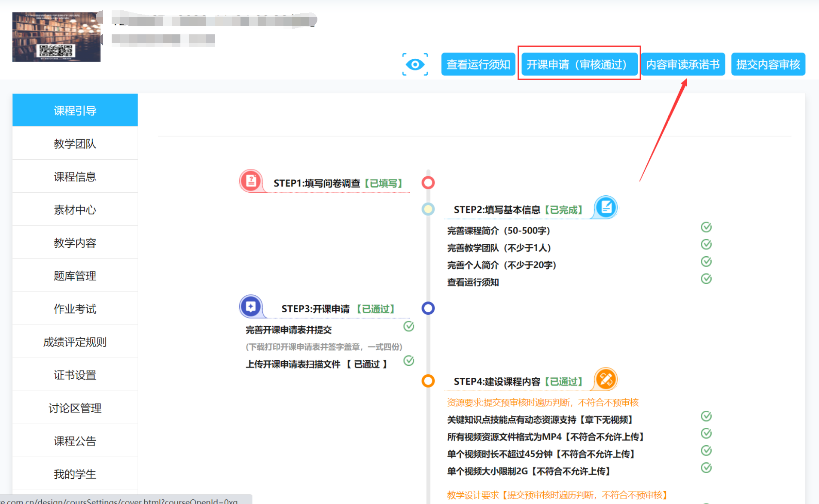Click 所有视频资源文件格式为MP4 line
819x504 pixels.
tap(546, 437)
